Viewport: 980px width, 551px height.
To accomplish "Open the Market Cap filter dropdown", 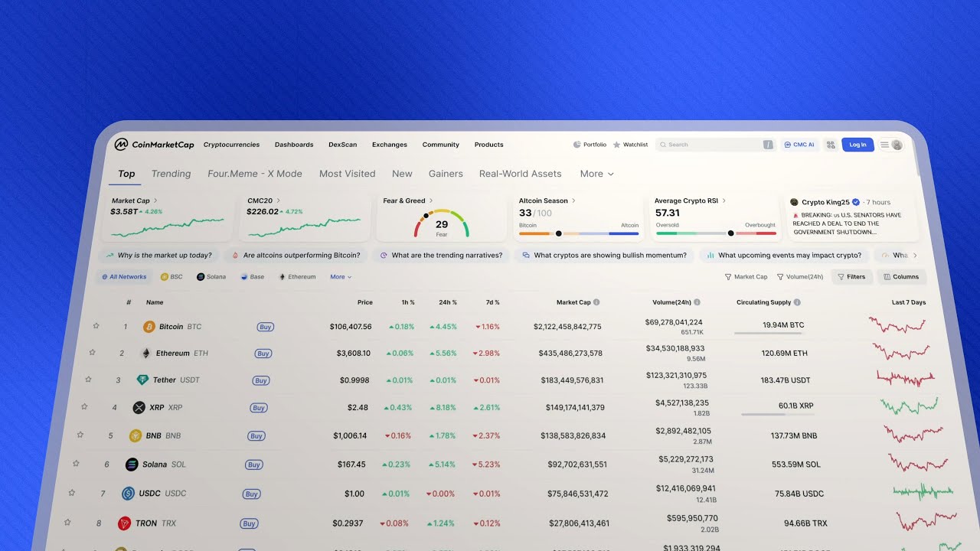I will (746, 277).
